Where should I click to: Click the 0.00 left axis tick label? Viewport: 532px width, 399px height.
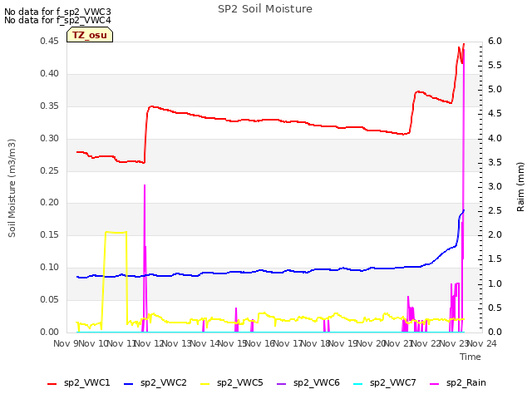pyautogui.click(x=50, y=332)
